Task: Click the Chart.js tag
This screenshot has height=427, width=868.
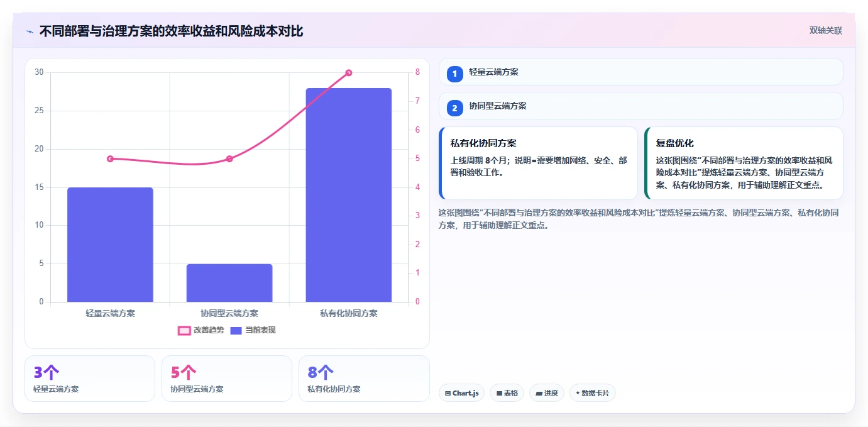Action: (461, 393)
